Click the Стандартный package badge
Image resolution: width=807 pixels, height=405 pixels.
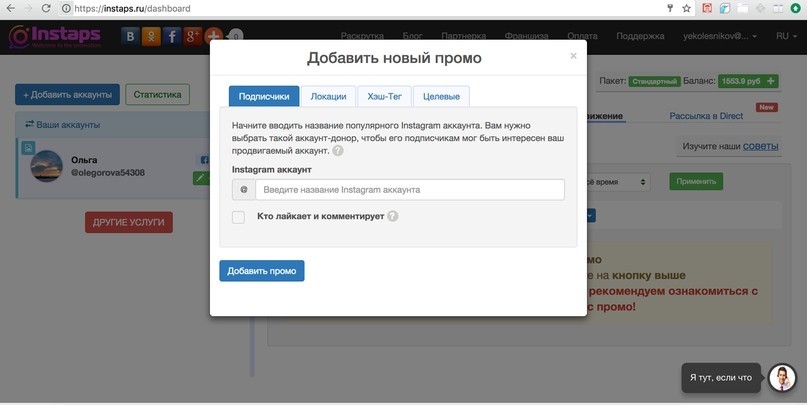(x=654, y=81)
